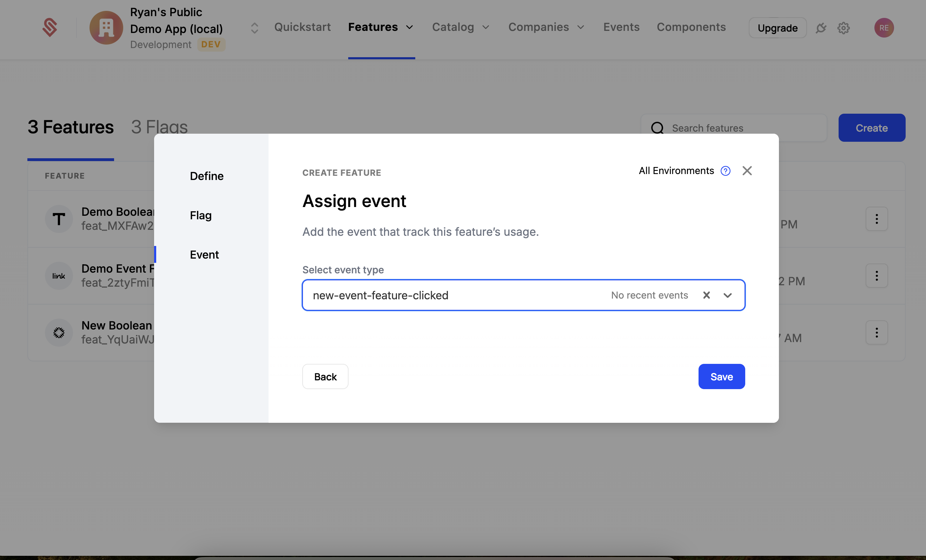Open the app switcher next to Demo App
This screenshot has width=926, height=560.
254,27
